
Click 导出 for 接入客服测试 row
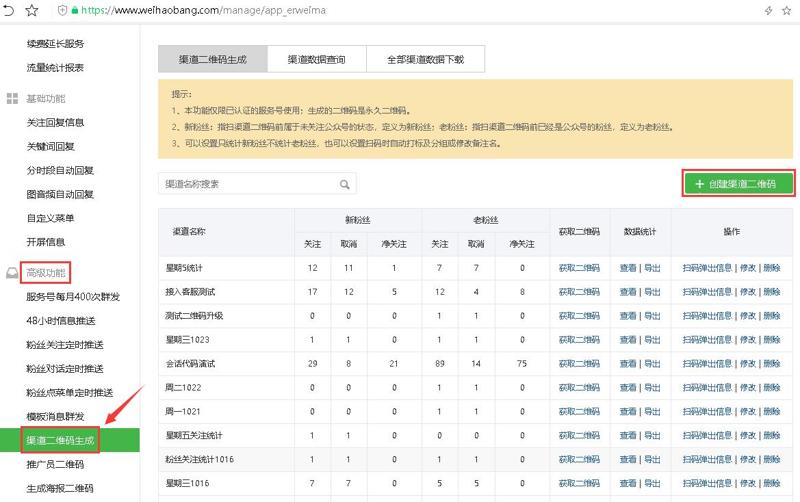(x=653, y=291)
